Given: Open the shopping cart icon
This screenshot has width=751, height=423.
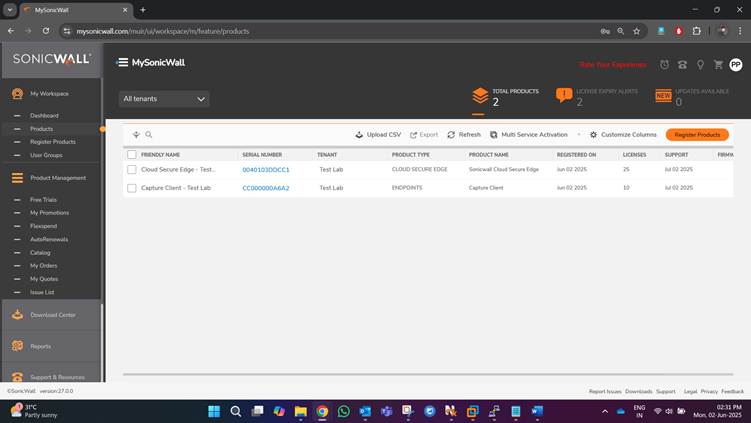Looking at the screenshot, I should [x=718, y=64].
